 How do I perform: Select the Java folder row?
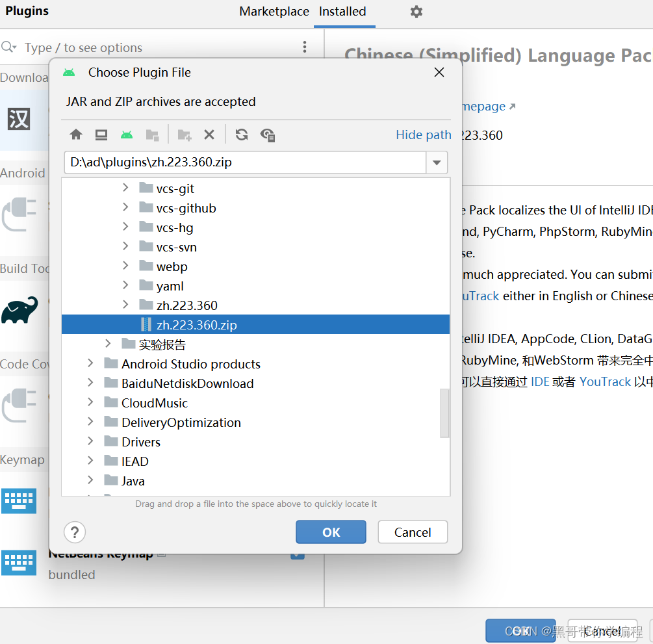[x=256, y=480]
